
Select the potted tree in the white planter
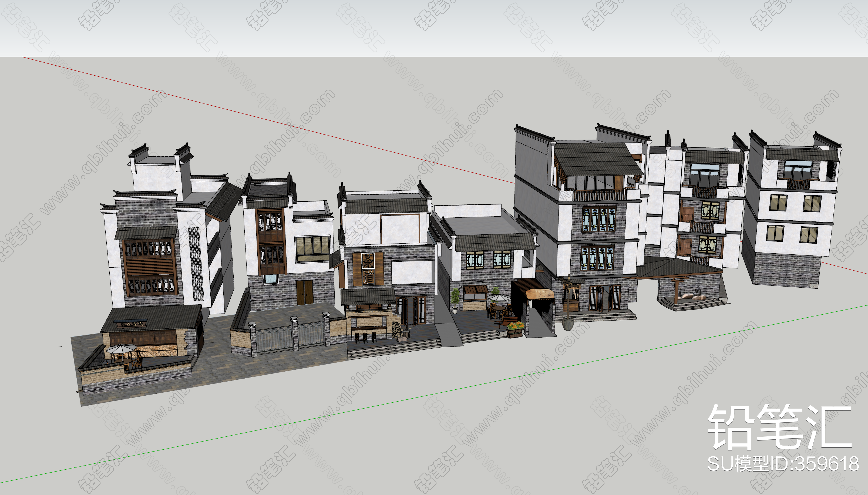tap(455, 301)
